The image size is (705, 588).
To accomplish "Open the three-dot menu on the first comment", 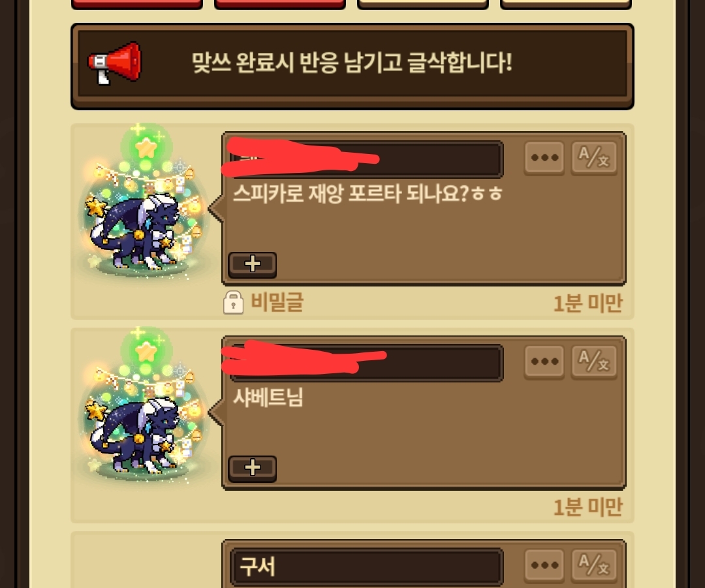I will 544,158.
